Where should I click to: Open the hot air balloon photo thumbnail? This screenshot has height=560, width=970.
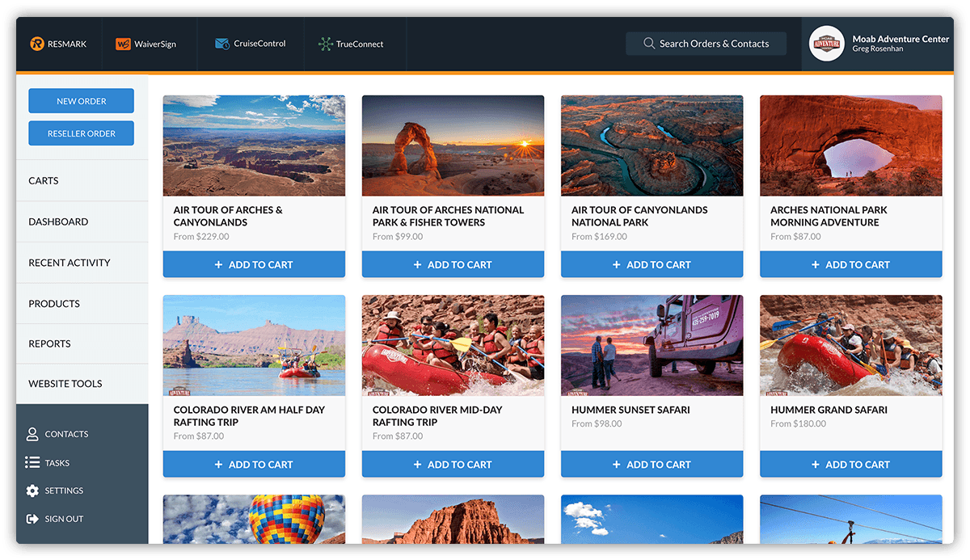click(x=254, y=519)
